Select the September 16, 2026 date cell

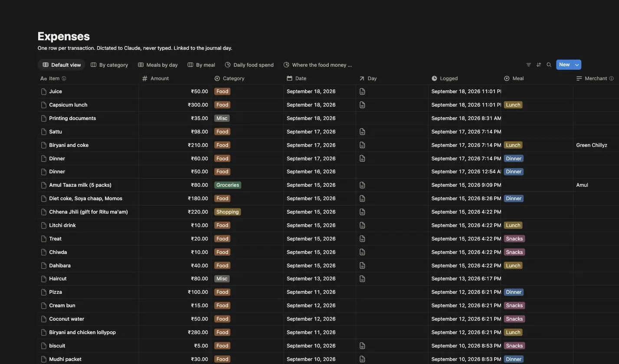point(320,172)
